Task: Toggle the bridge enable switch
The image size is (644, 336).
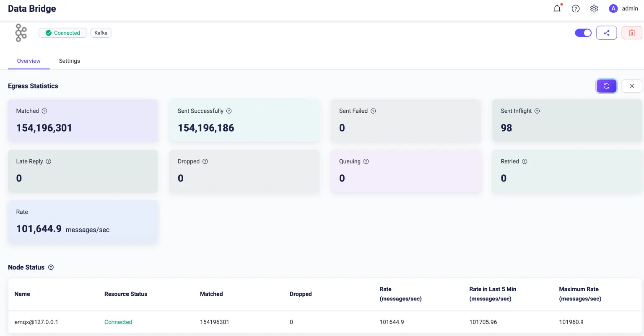Action: point(583,33)
